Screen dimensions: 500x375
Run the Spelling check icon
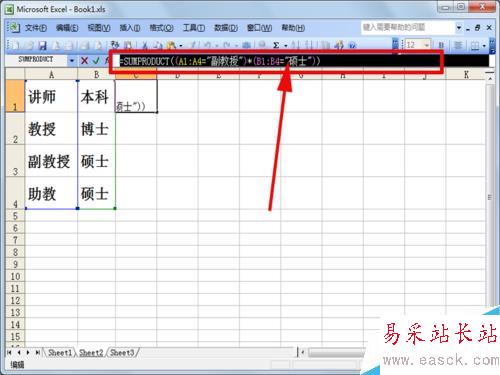tap(115, 45)
